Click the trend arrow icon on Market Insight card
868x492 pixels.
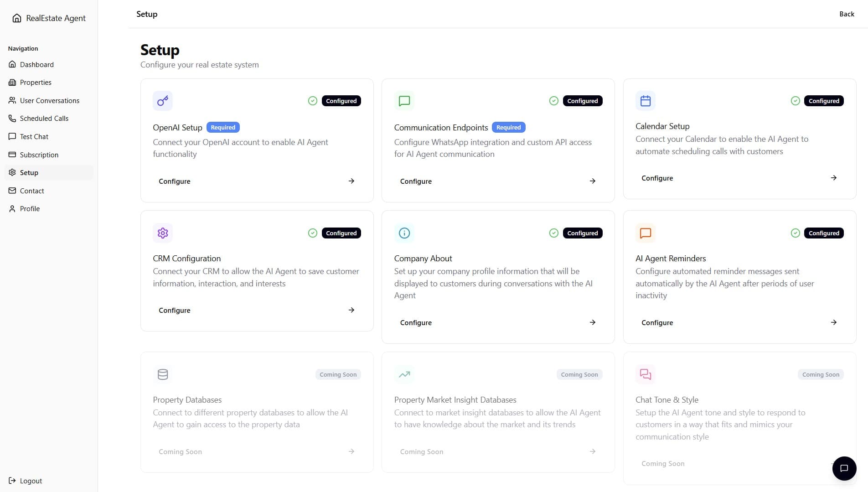coord(404,374)
